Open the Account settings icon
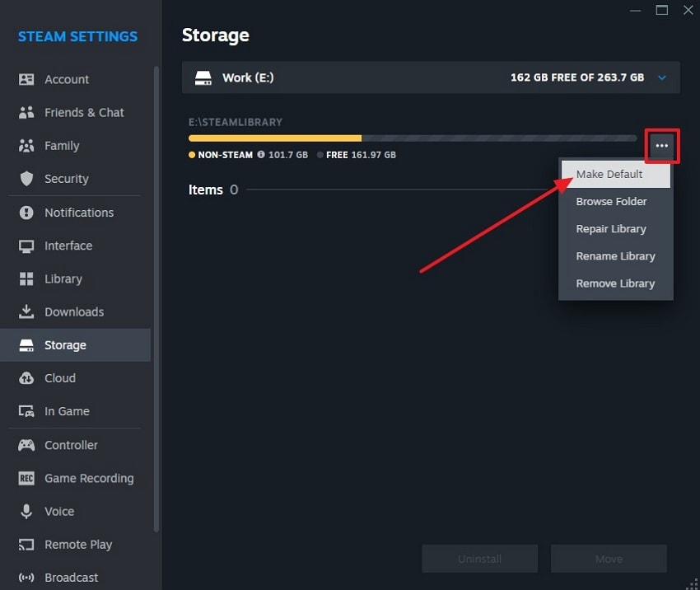The image size is (700, 590). pyautogui.click(x=26, y=79)
